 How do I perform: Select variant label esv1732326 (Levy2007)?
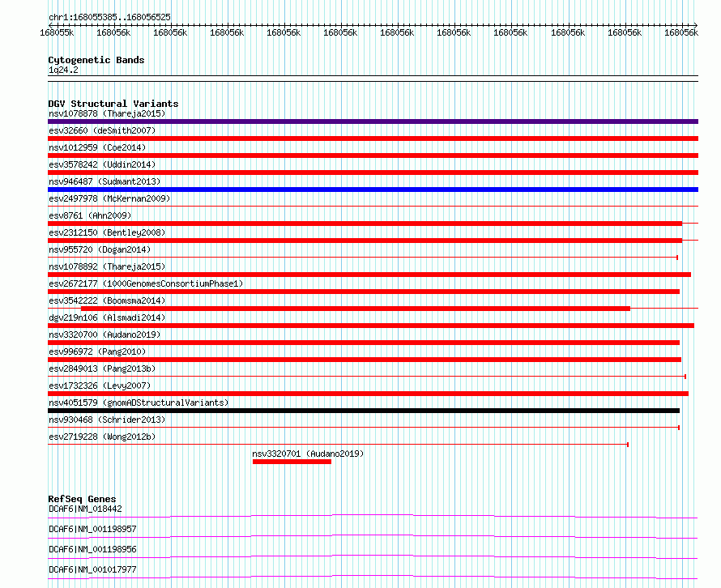point(100,386)
